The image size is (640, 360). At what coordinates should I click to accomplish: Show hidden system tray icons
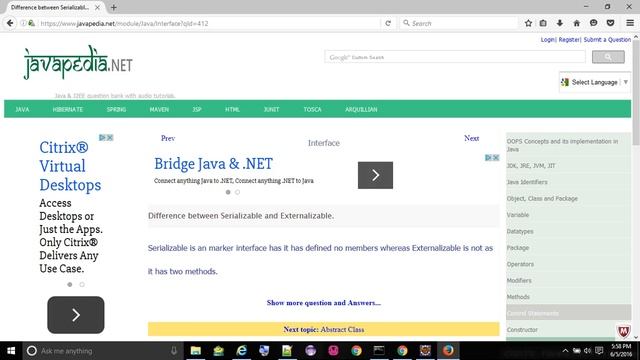pos(565,351)
